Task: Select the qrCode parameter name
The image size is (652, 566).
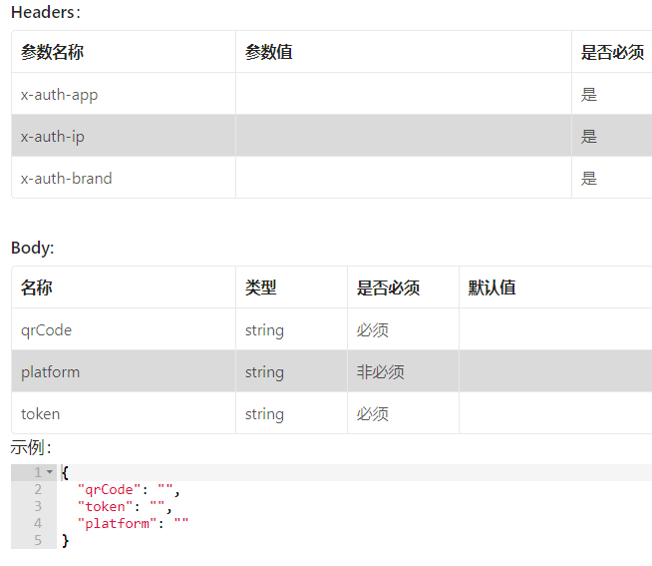Action: coord(47,331)
